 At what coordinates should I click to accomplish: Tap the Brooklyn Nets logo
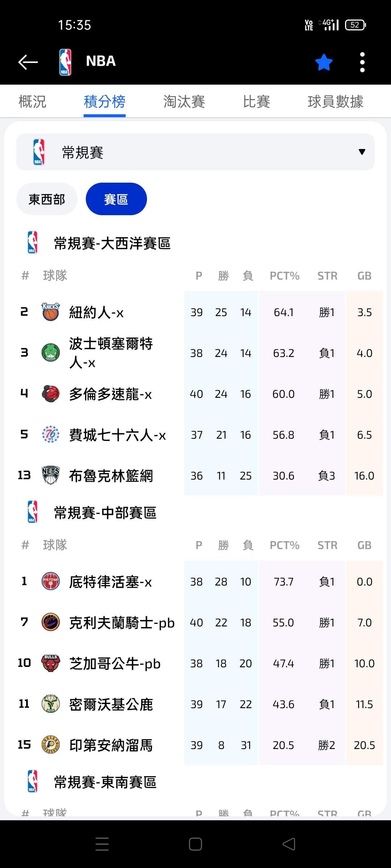coord(51,475)
